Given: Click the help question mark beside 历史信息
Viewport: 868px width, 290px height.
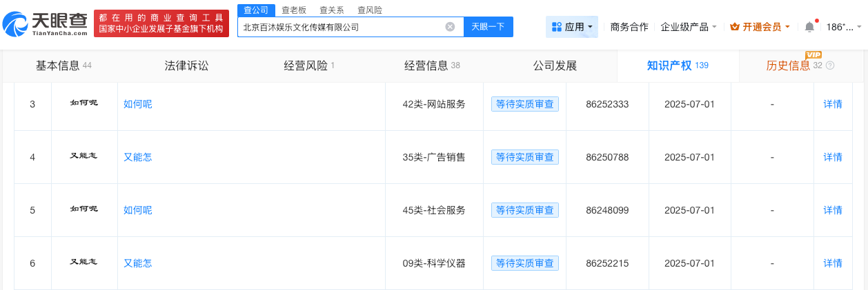Looking at the screenshot, I should tap(830, 66).
